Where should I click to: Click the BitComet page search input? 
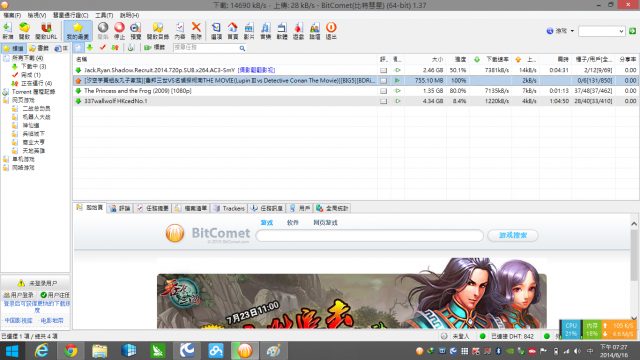pyautogui.click(x=370, y=236)
